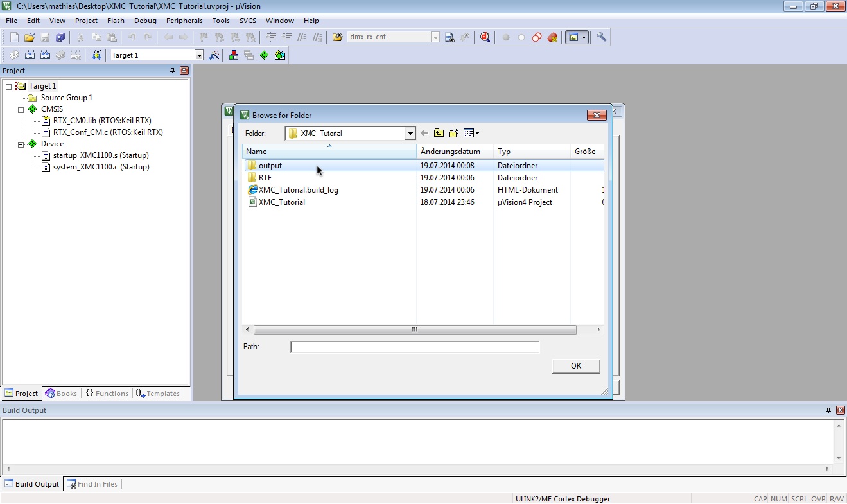Start the debug session with the magnifier icon

point(485,37)
